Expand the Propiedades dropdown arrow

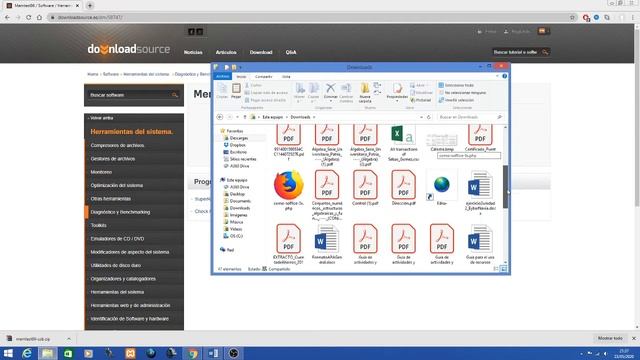click(x=397, y=101)
